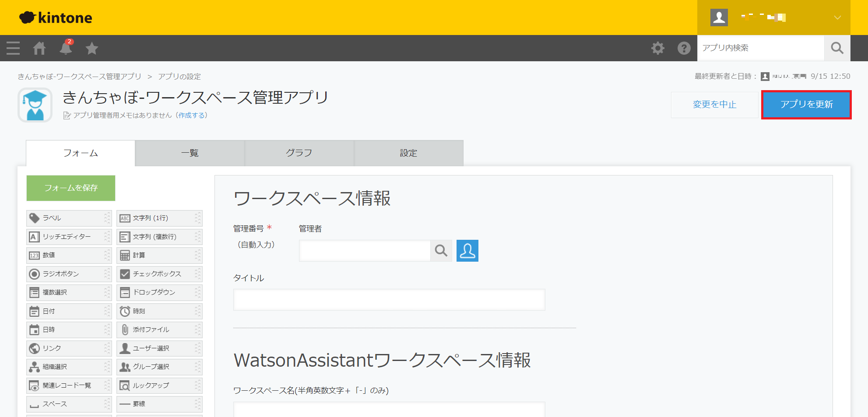Click the タイトル text input field

click(389, 300)
